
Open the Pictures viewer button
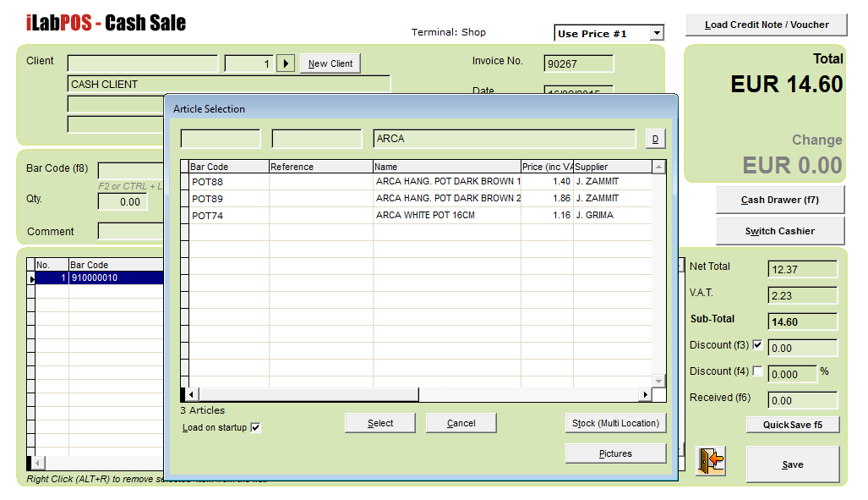coord(615,453)
